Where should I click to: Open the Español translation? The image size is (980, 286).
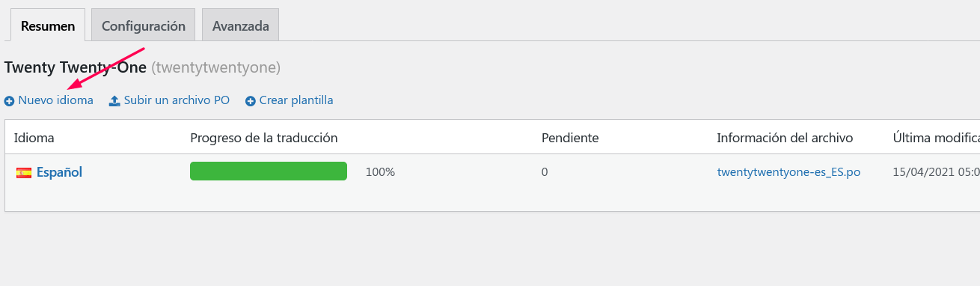click(x=59, y=172)
